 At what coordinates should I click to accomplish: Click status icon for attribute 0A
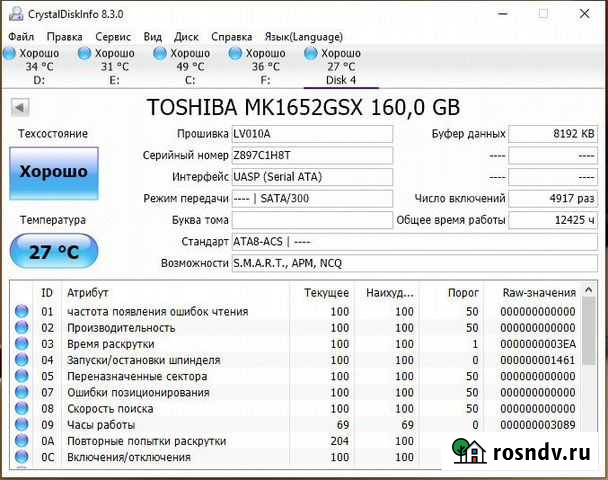point(22,440)
